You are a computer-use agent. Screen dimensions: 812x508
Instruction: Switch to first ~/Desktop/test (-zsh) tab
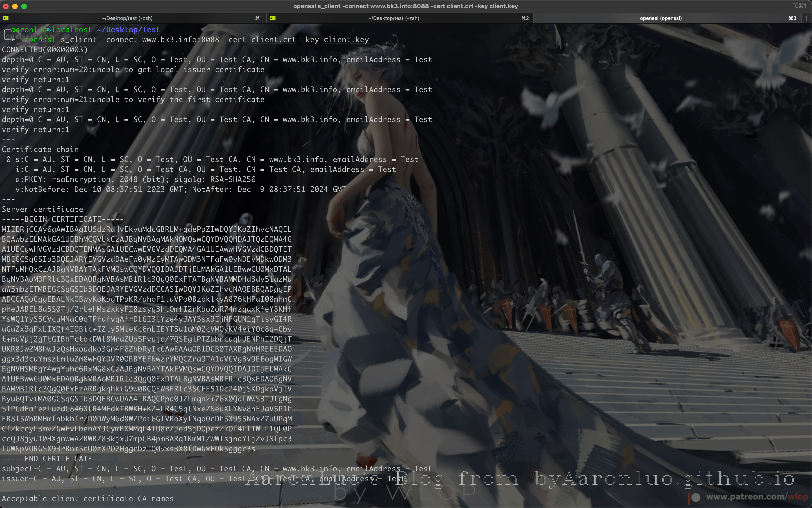127,18
